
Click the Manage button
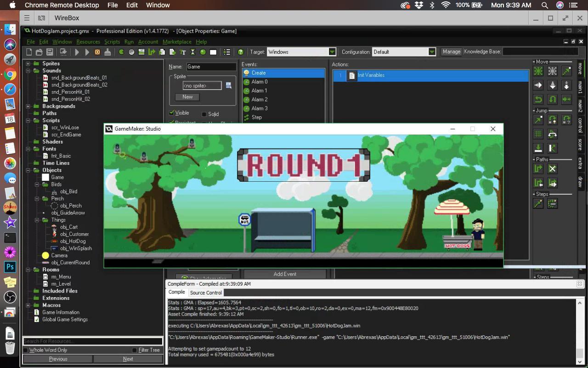[451, 52]
